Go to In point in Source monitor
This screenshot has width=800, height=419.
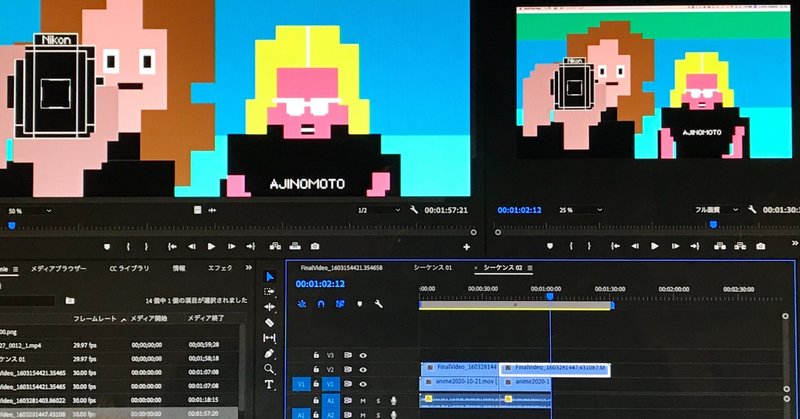(172, 247)
